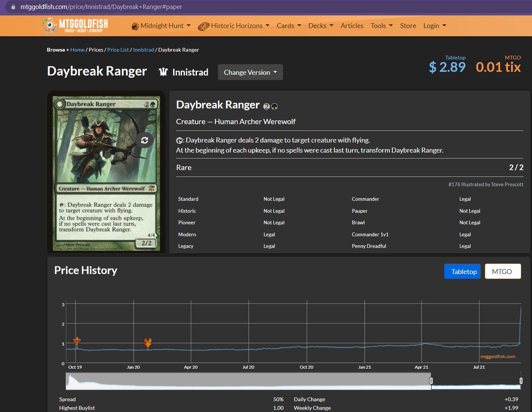The width and height of the screenshot is (532, 412).
Task: Click the Jan 20 mask event marker
Action: point(148,342)
